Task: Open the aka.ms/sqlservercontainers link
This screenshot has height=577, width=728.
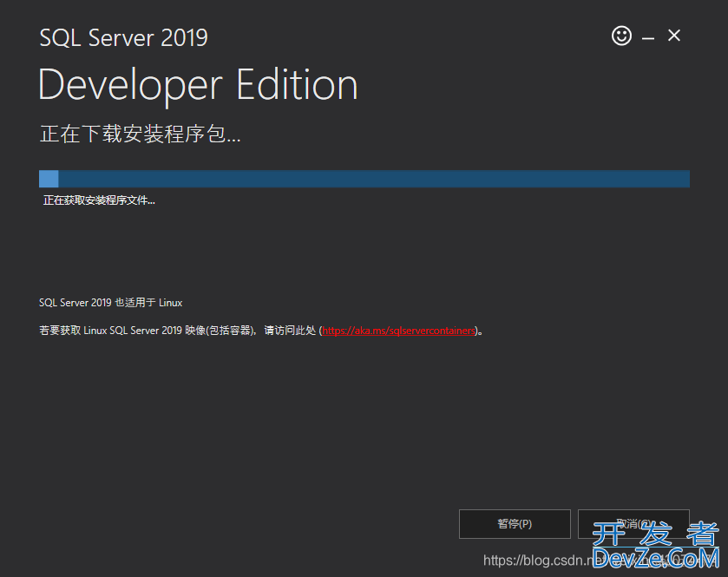Action: click(x=399, y=331)
